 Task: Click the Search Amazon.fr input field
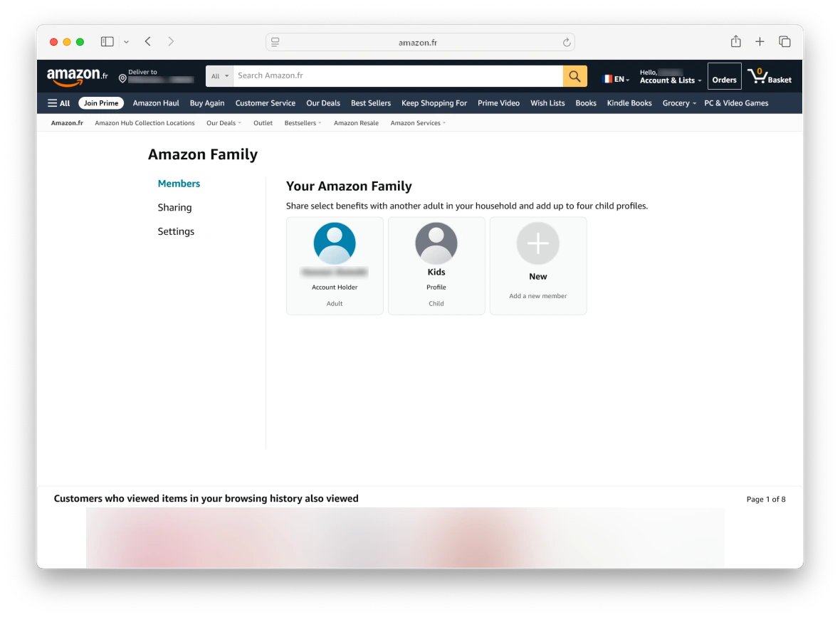point(398,76)
